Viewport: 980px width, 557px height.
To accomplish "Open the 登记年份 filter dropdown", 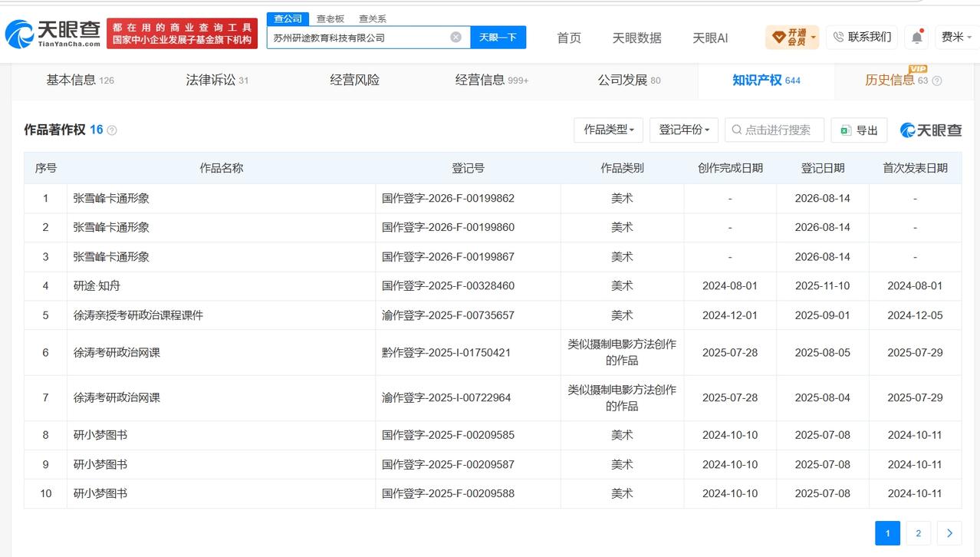I will point(684,130).
